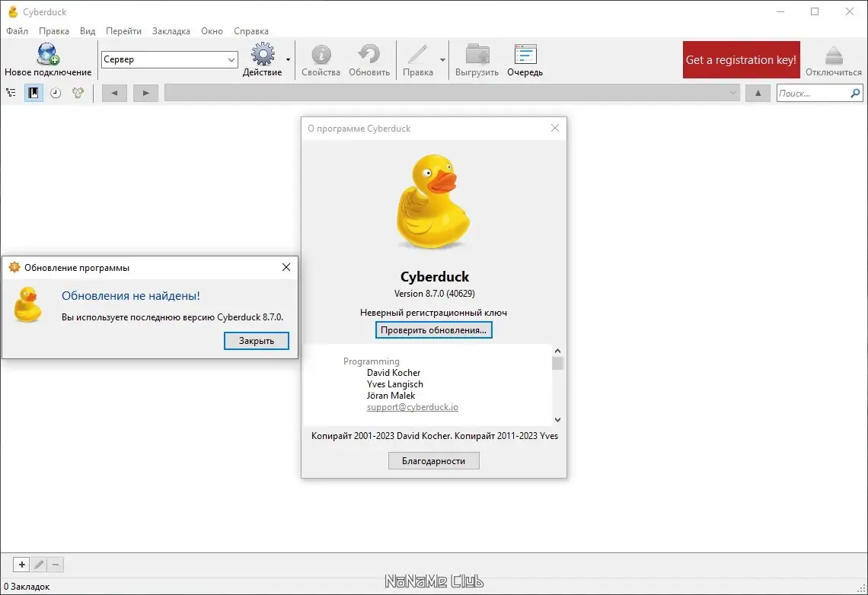
Task: Open the Перейти menu
Action: [123, 31]
